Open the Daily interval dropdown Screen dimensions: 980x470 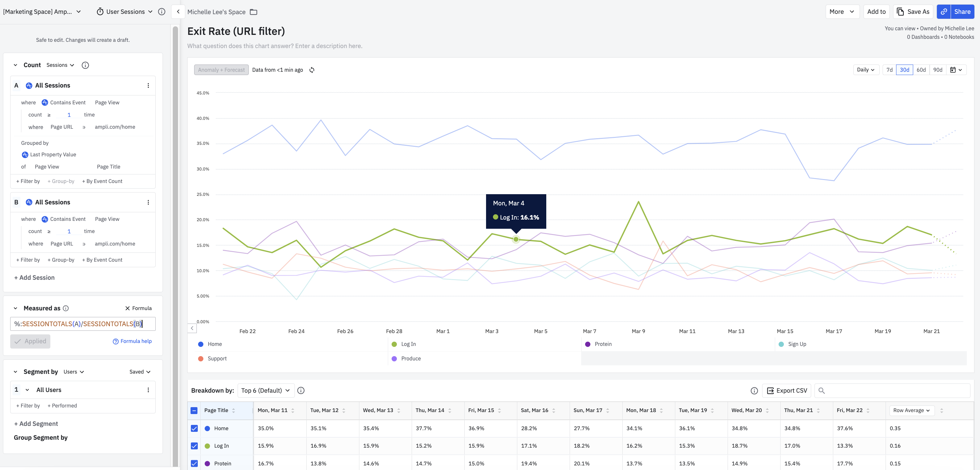click(865, 70)
